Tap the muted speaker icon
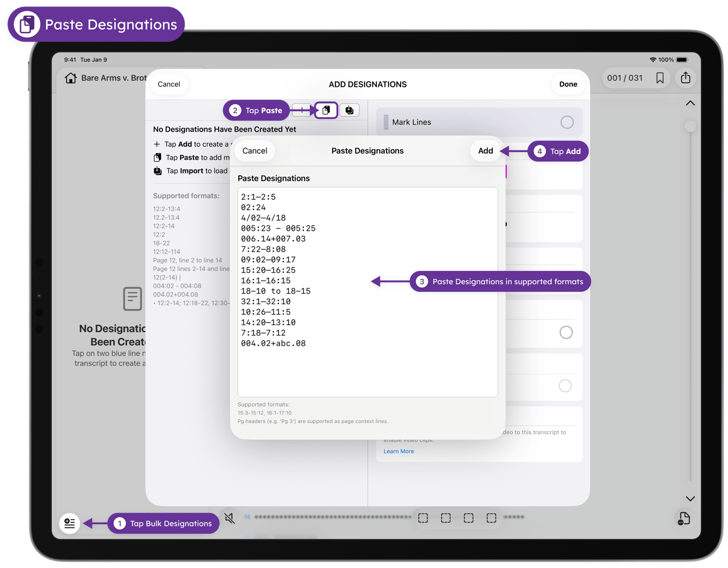This screenshot has height=568, width=728. 230,517
